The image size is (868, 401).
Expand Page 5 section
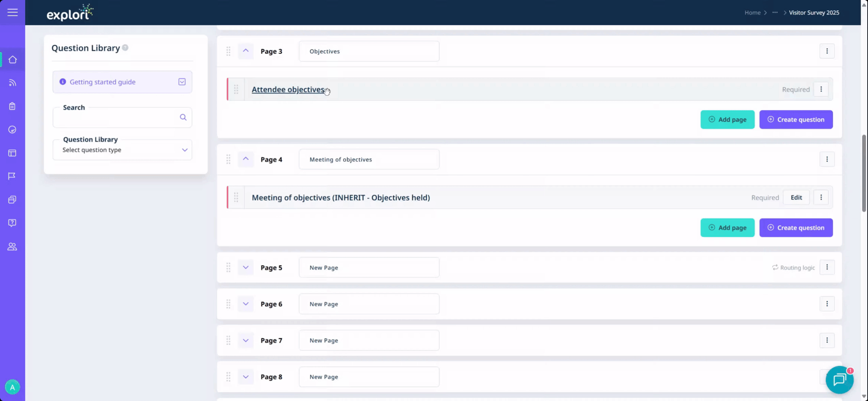click(246, 267)
